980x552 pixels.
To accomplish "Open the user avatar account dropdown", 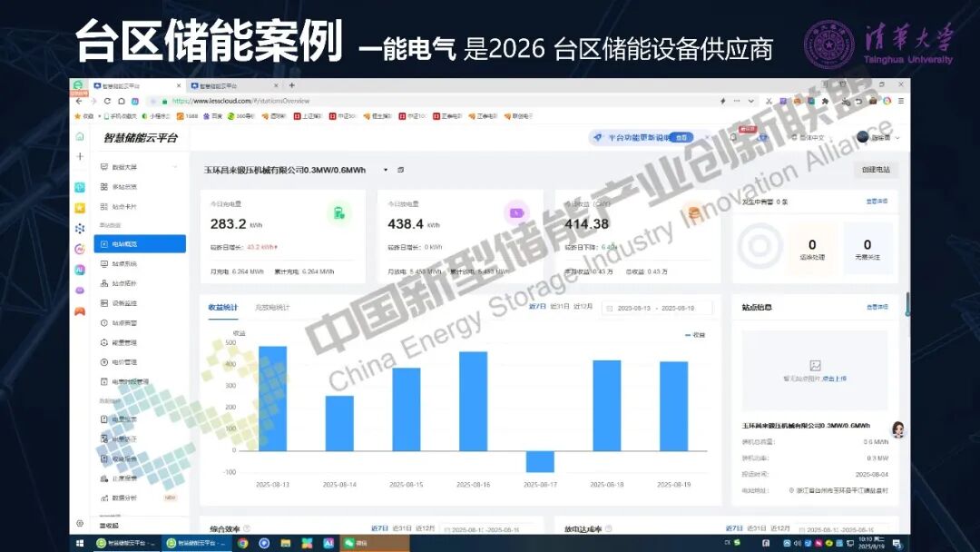I will (878, 137).
